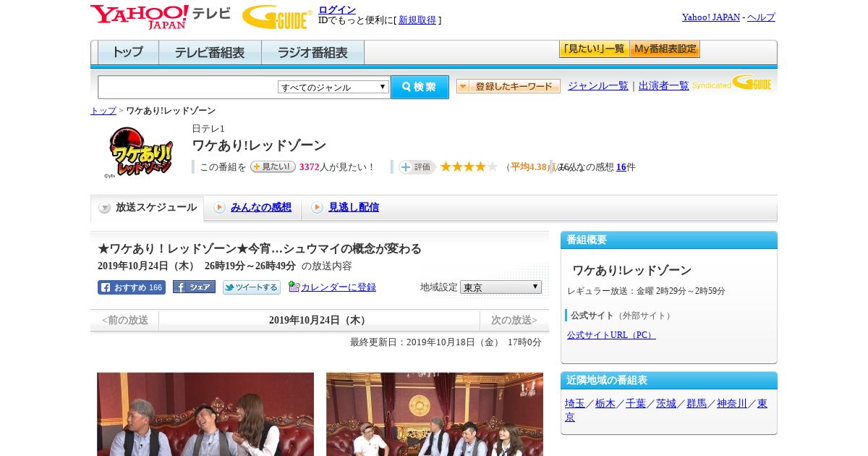
Task: Open the ジャンル一覧 link
Action: [x=598, y=86]
